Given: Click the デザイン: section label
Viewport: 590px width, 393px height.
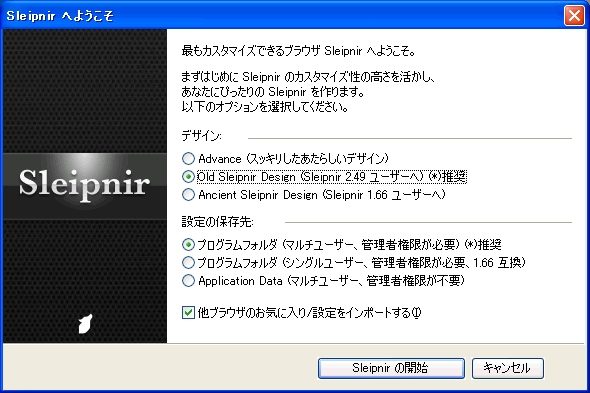Looking at the screenshot, I should [x=202, y=136].
